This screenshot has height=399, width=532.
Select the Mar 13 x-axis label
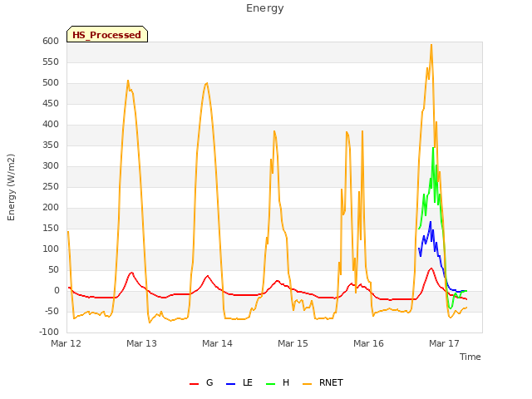(142, 343)
